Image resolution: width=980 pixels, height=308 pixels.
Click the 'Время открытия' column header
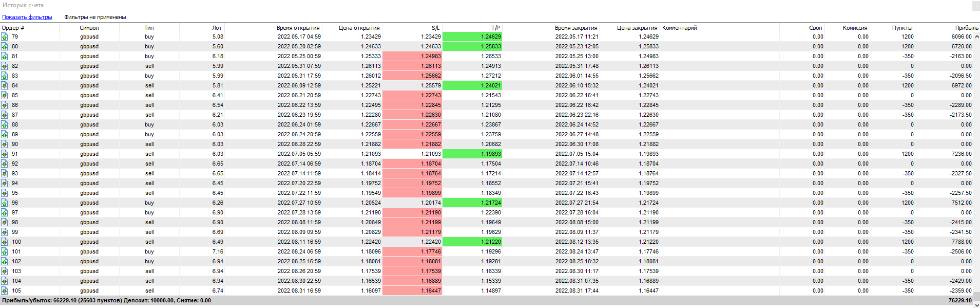click(x=298, y=28)
